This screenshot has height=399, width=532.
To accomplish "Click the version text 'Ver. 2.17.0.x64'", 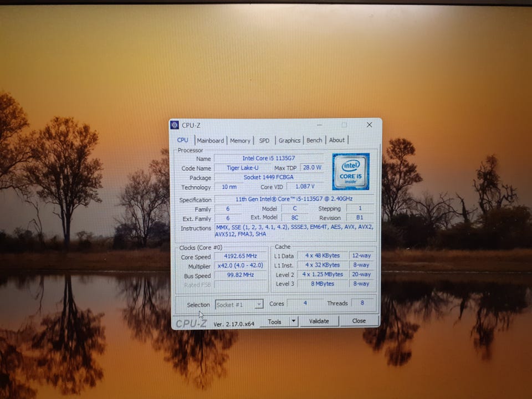I will pyautogui.click(x=234, y=324).
